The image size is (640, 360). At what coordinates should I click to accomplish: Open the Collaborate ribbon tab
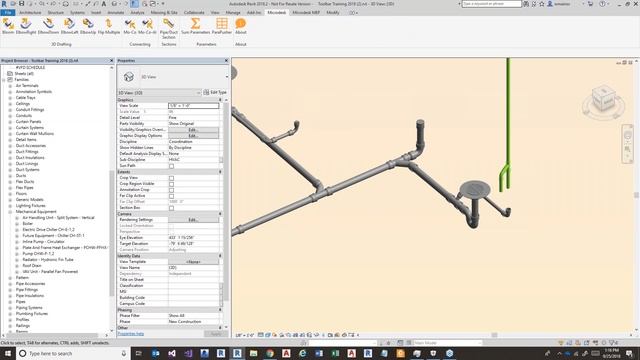coord(194,13)
